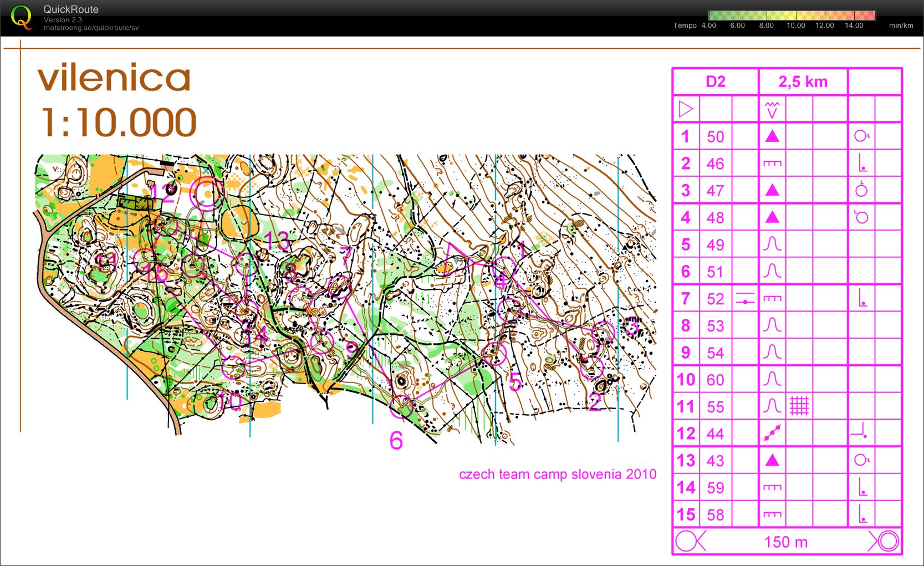This screenshot has height=566, width=924.
Task: Click the Tempo label
Action: [685, 26]
